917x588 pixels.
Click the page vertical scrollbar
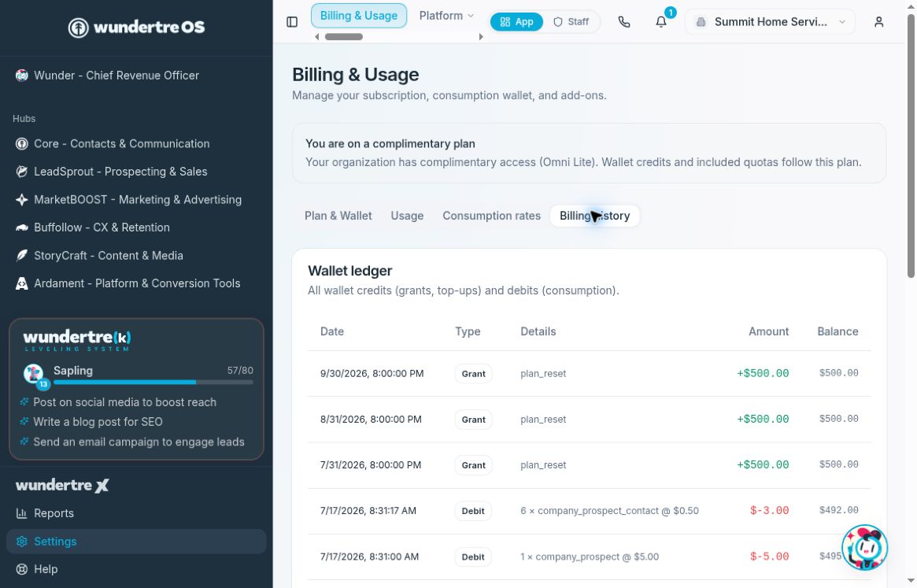(x=911, y=146)
